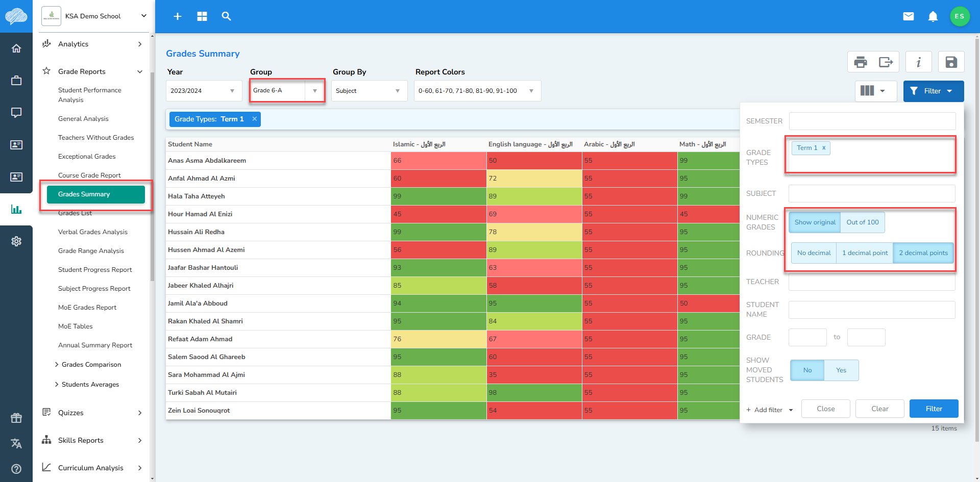Open the columns chooser dropdown
The image size is (980, 482).
coord(876,91)
